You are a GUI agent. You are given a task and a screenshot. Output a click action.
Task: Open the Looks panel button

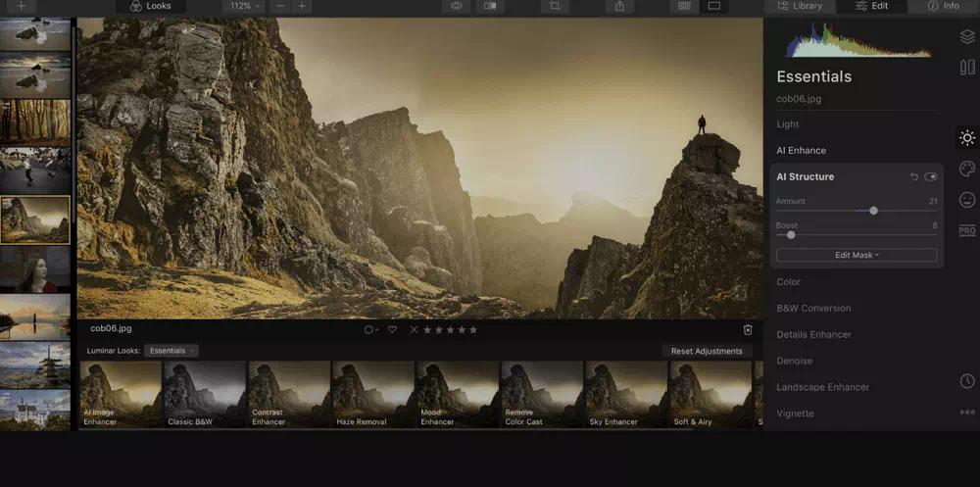(151, 6)
